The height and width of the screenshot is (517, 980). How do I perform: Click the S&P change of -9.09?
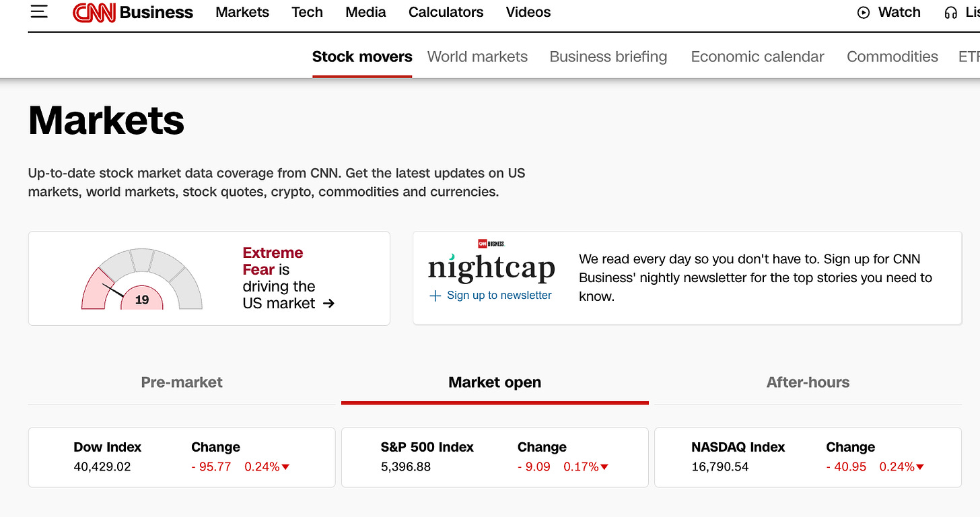pos(534,467)
